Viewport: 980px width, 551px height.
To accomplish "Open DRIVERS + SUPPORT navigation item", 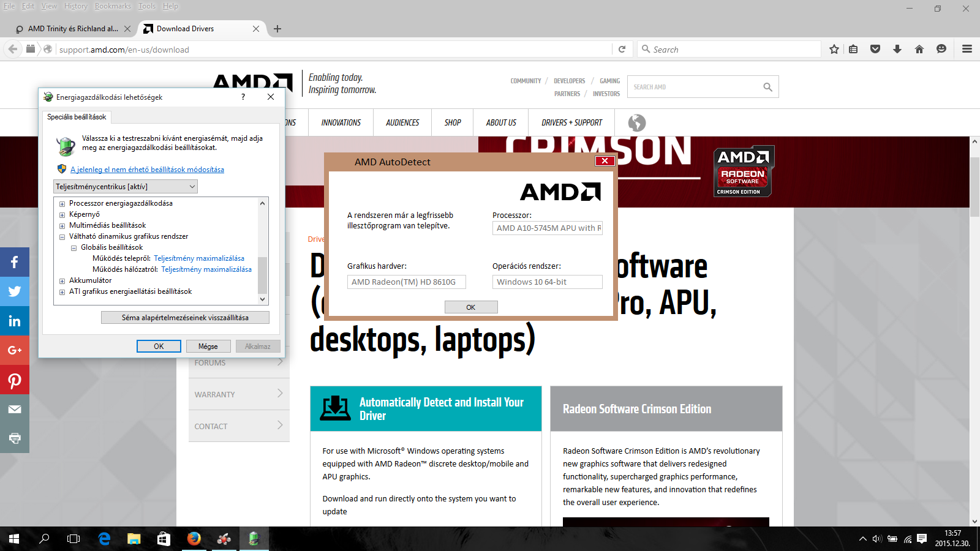I will pos(571,122).
